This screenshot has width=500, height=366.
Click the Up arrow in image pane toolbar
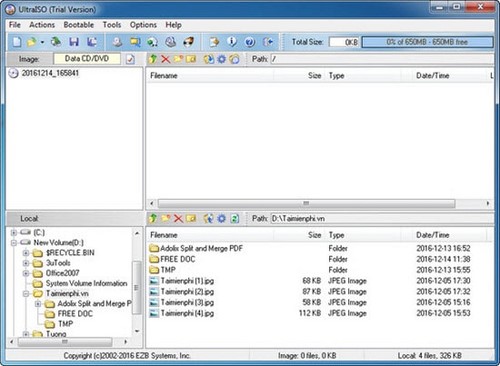point(153,59)
